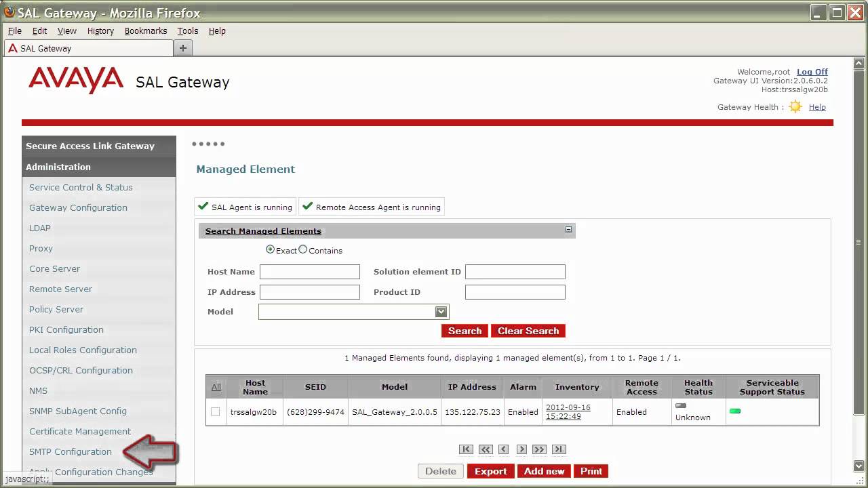Open the Firefox Help menu

click(217, 30)
